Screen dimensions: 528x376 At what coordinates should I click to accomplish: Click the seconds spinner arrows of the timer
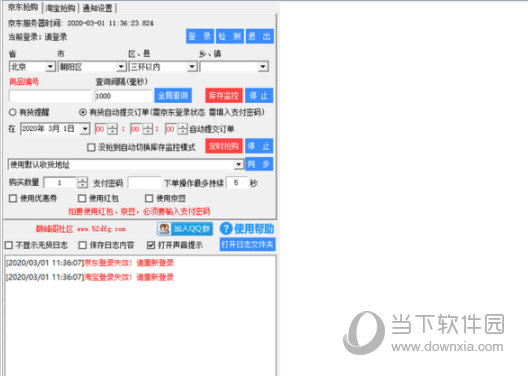coord(182,129)
